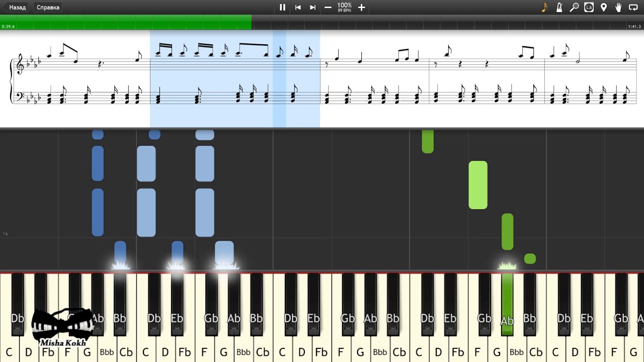644x362 pixels.
Task: Add a bookmark with the pin icon
Action: pyautogui.click(x=604, y=8)
